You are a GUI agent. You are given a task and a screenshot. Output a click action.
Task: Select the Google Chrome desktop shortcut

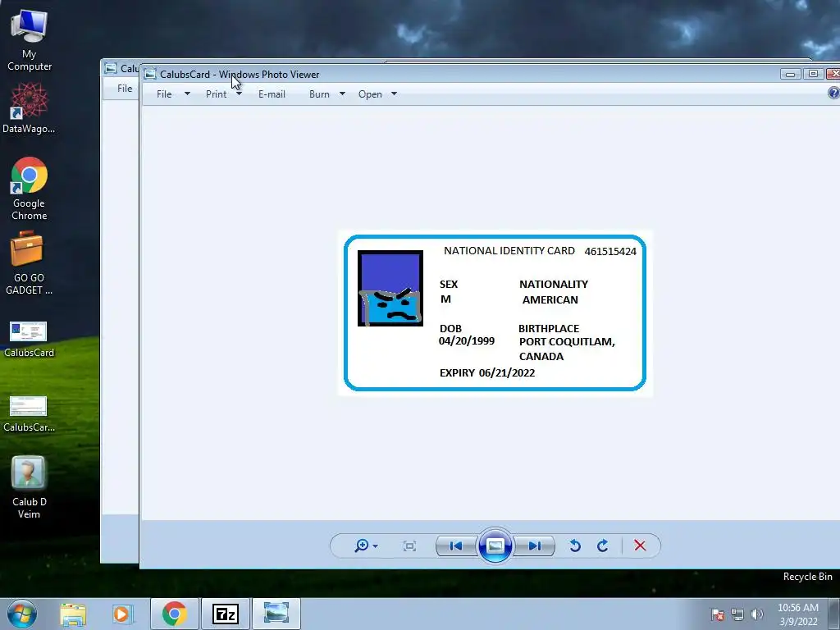[30, 189]
